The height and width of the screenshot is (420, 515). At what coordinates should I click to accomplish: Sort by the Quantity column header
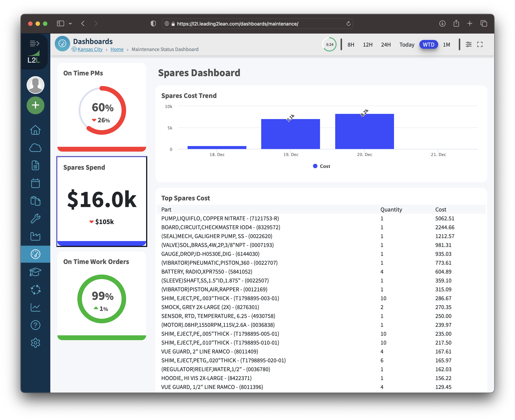(391, 209)
